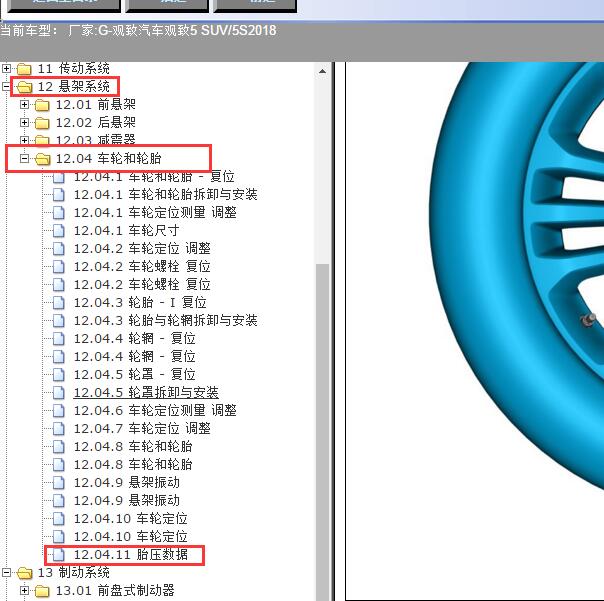Open 12.04.3 轮胎 - I 复位 document

tap(140, 302)
